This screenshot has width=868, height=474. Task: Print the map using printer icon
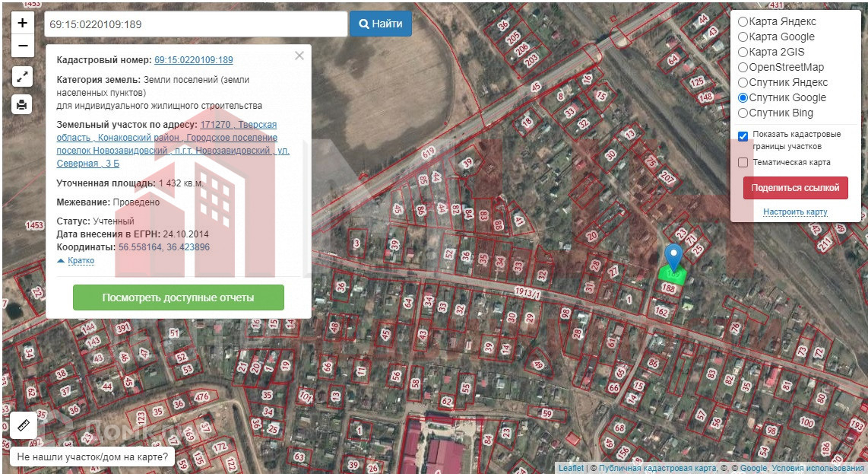22,104
